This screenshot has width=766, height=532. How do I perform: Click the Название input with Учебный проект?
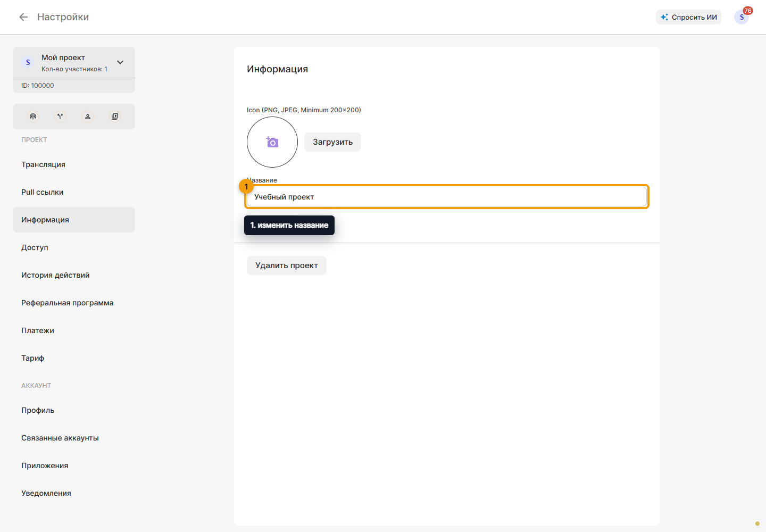click(x=447, y=197)
